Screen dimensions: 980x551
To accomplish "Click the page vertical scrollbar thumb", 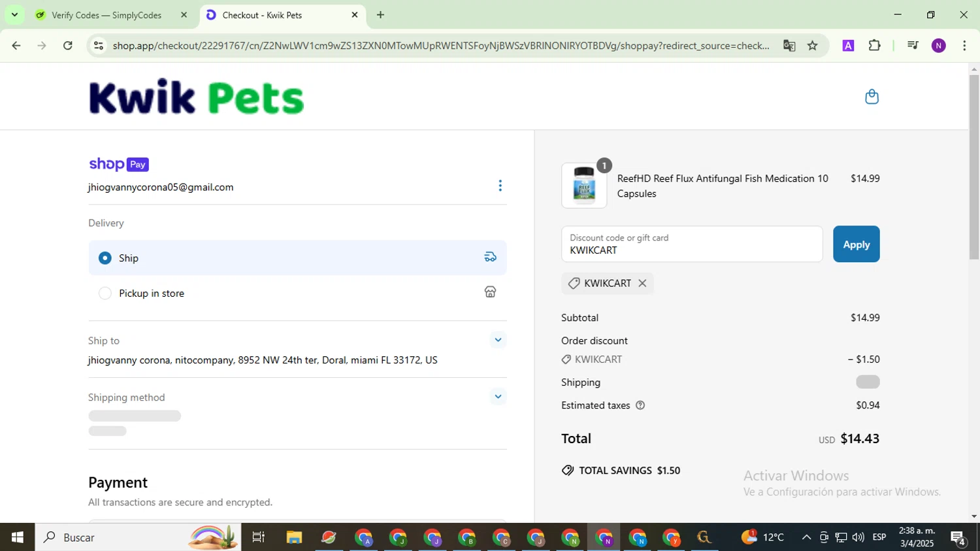I will (x=974, y=167).
